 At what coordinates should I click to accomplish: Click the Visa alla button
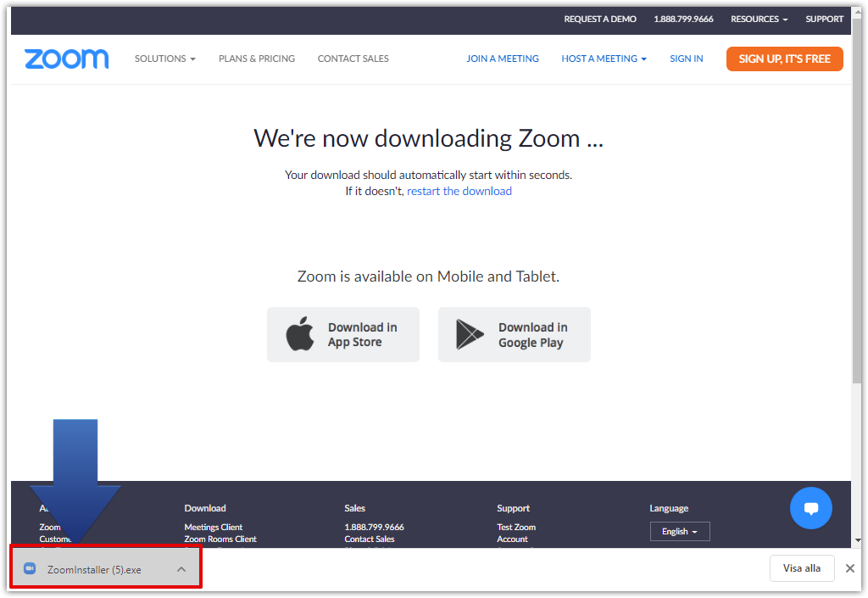(802, 568)
